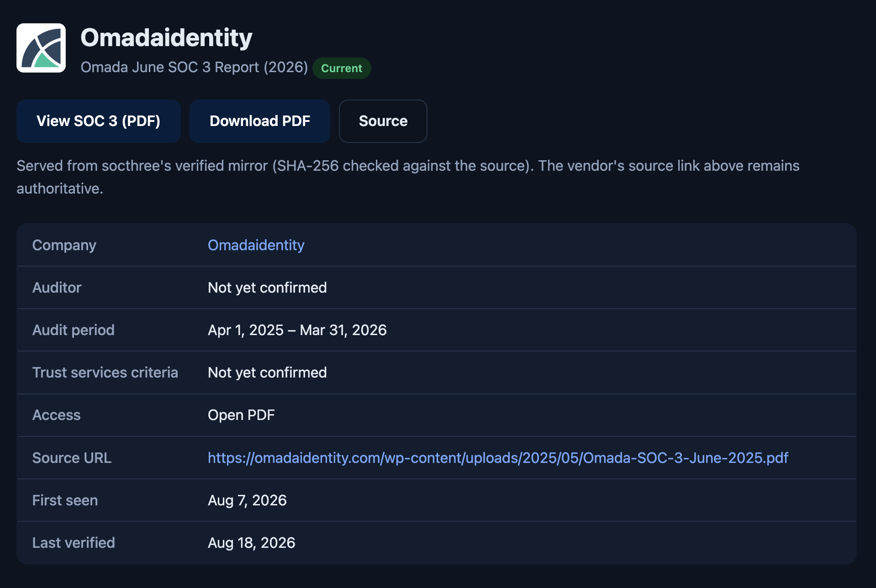Open the vendor Source button
The width and height of the screenshot is (876, 588).
(x=383, y=121)
